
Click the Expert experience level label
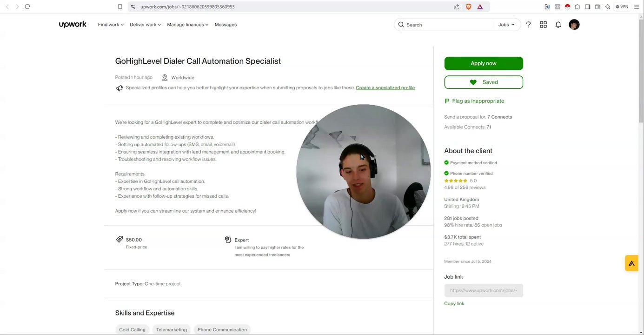[242, 240]
